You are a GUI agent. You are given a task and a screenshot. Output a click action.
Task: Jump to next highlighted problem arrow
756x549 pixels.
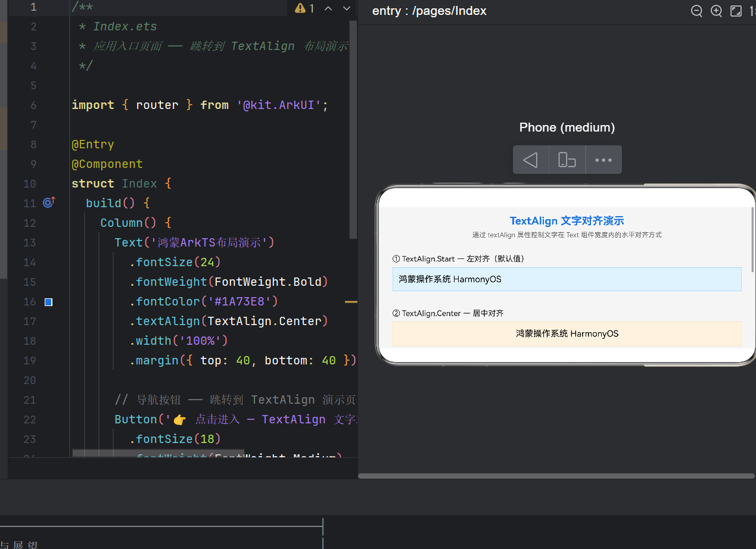346,8
